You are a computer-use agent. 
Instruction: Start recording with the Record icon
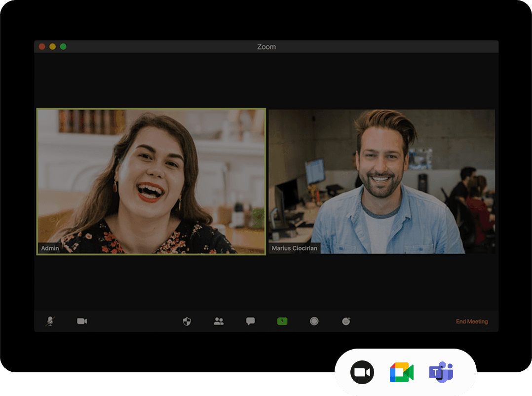(314, 321)
